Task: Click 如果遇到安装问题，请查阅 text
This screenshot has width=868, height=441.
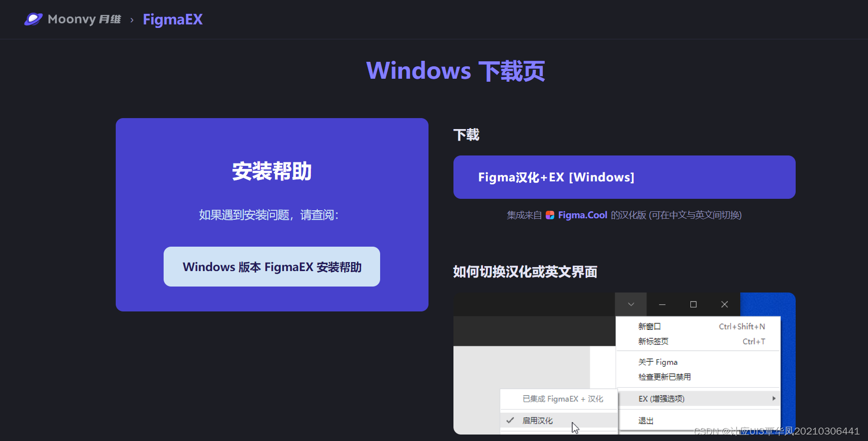Action: tap(269, 215)
